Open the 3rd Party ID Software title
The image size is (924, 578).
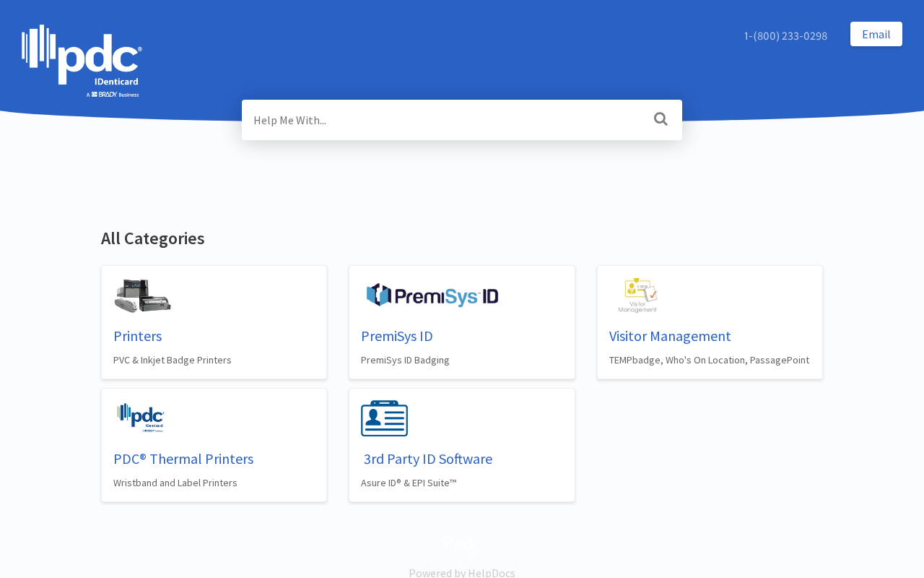pyautogui.click(x=428, y=459)
